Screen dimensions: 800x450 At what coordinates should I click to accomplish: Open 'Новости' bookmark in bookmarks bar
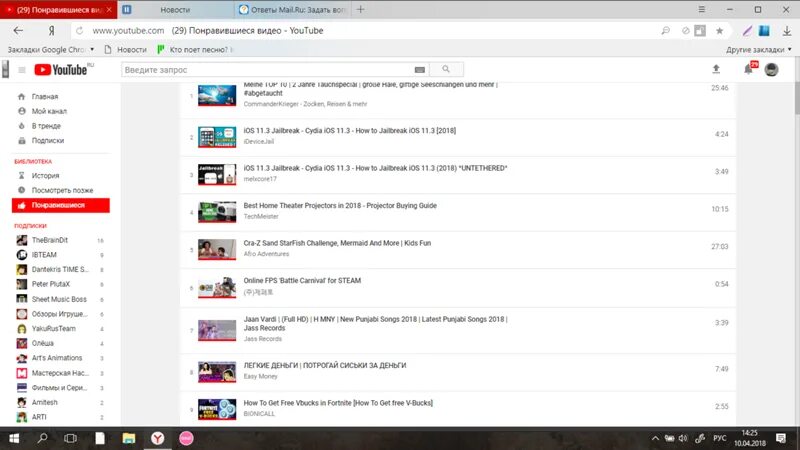[126, 49]
